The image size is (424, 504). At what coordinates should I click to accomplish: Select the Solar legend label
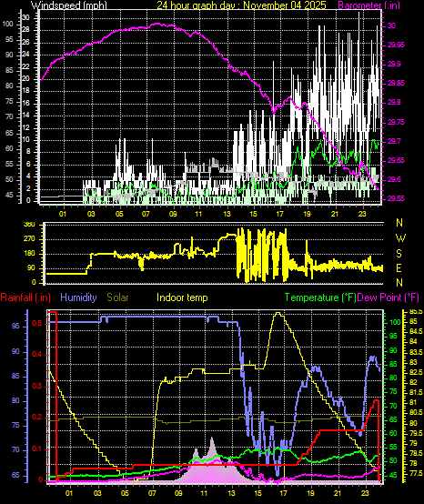[117, 297]
